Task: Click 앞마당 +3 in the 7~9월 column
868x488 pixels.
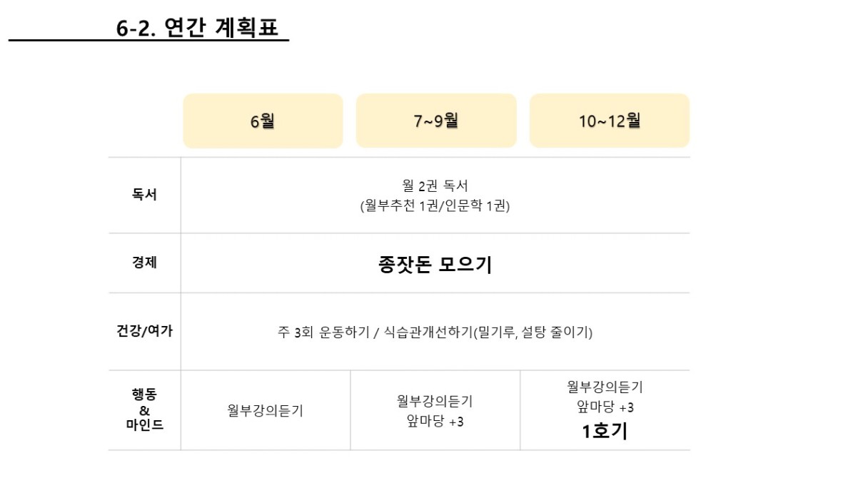Action: click(435, 422)
